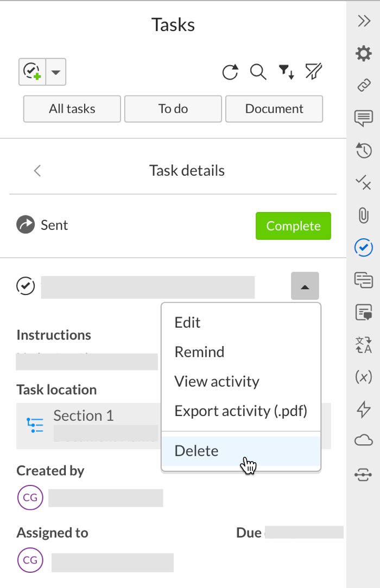
Task: Choose Delete from the task menu
Action: 197,450
